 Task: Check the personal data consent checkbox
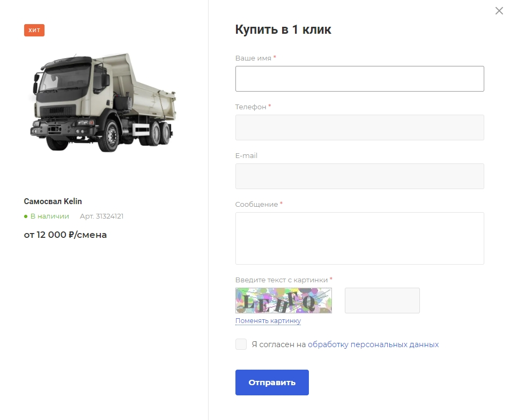[x=241, y=344]
